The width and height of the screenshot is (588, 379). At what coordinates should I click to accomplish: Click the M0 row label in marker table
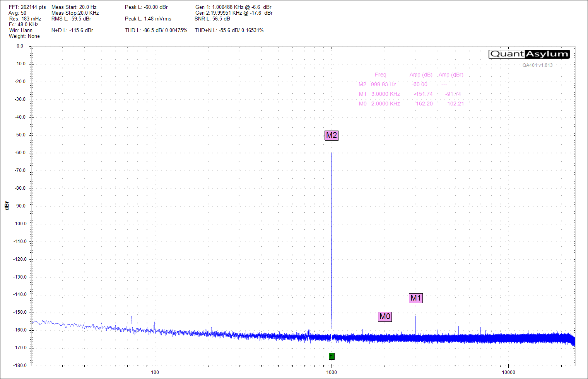[x=362, y=104]
